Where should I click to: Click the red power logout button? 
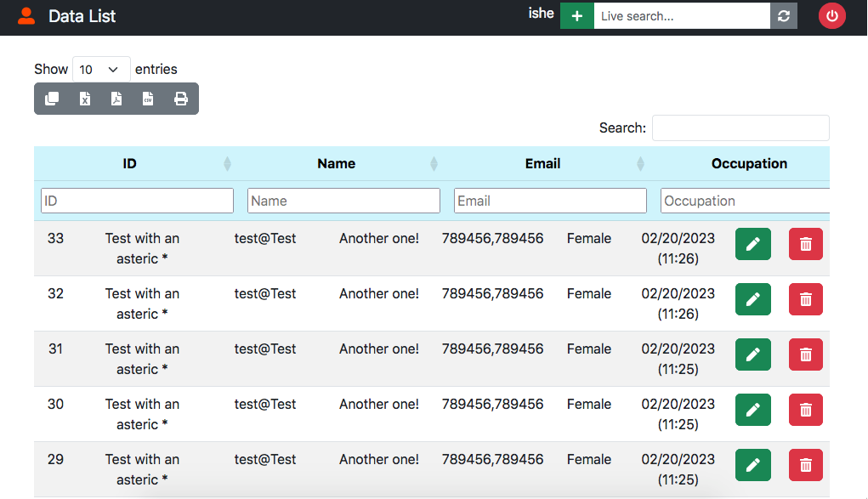(x=832, y=16)
